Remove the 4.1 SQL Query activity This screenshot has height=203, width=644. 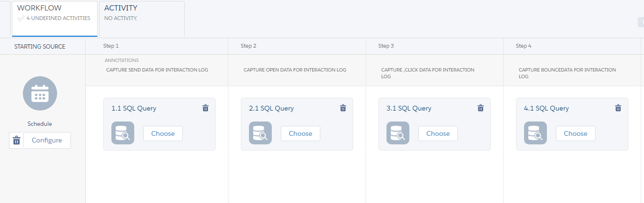pyautogui.click(x=618, y=108)
